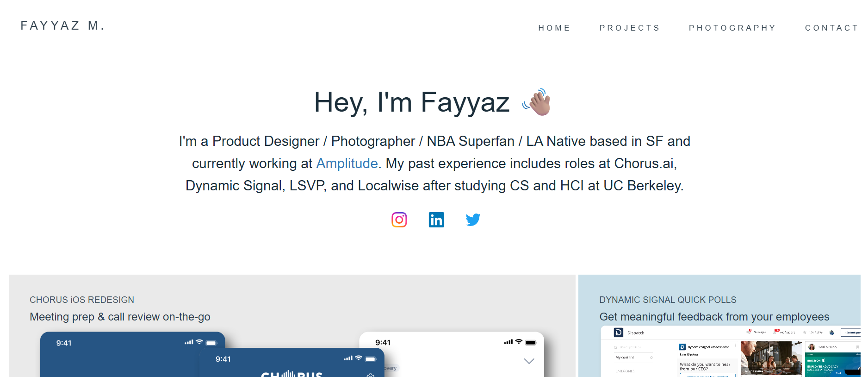Screen dimensions: 868x377
Task: Click the Fayyaz M. site title
Action: 62,25
